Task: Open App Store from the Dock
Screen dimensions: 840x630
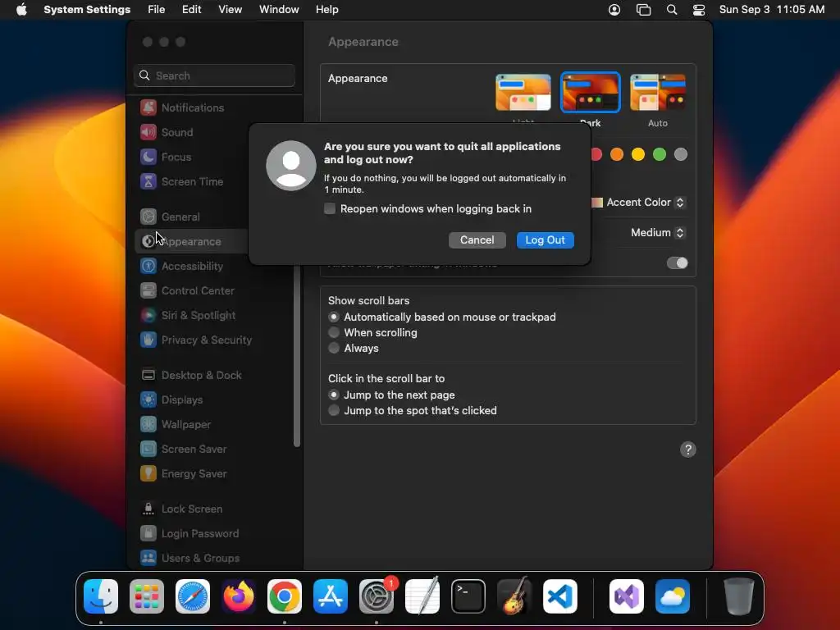Action: 331,596
